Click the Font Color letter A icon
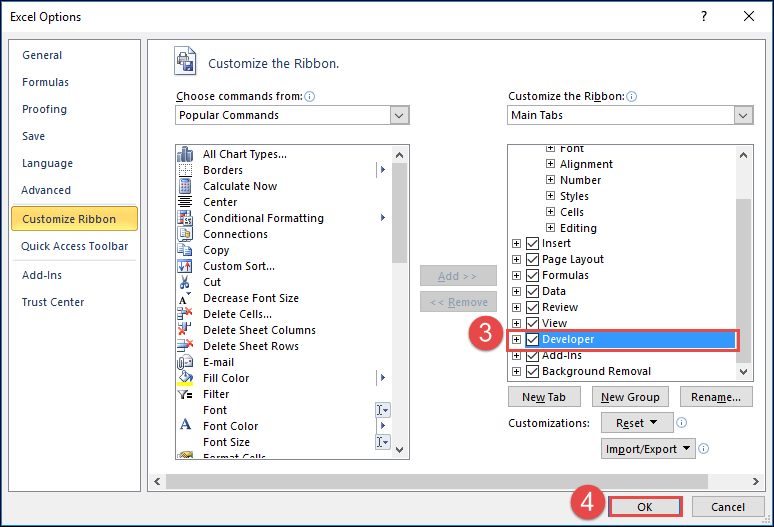Screen dimensions: 774x527 [x=185, y=424]
